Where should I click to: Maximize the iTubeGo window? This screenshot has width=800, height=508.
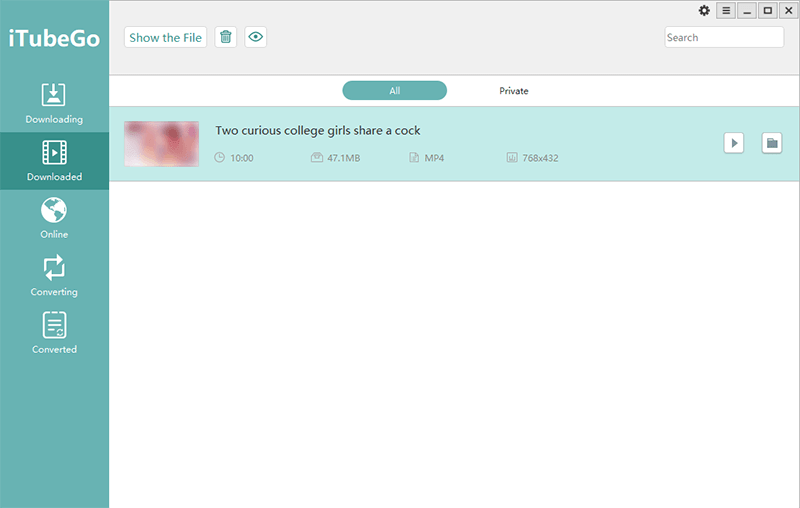(x=767, y=10)
